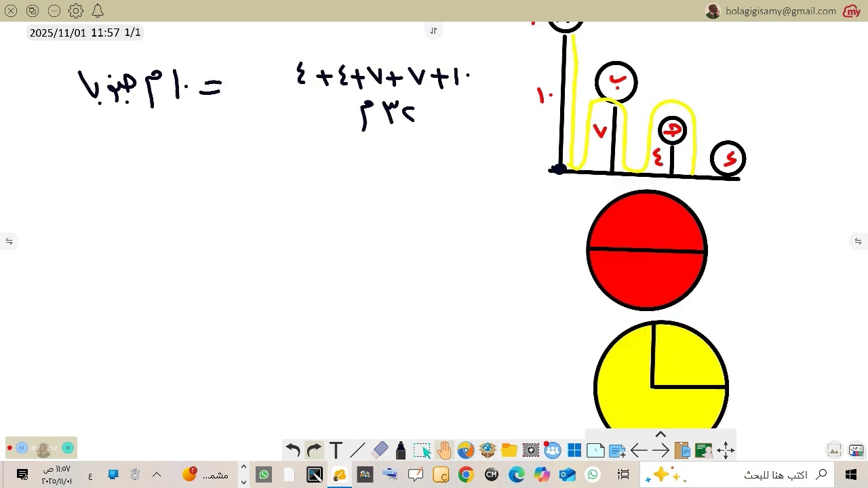Pause the screen recording
This screenshot has height=488, width=868.
tap(22, 447)
